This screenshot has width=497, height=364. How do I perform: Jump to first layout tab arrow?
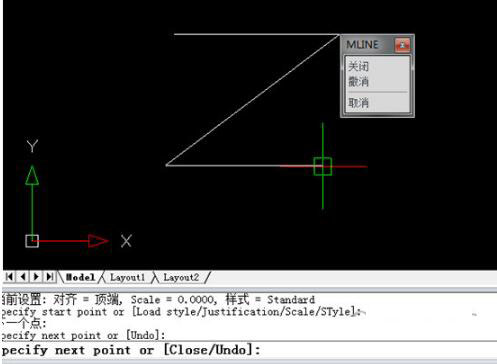[x=9, y=277]
